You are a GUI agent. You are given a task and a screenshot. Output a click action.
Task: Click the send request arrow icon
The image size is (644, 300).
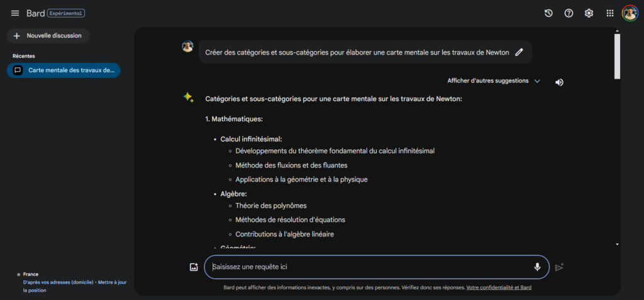559,267
